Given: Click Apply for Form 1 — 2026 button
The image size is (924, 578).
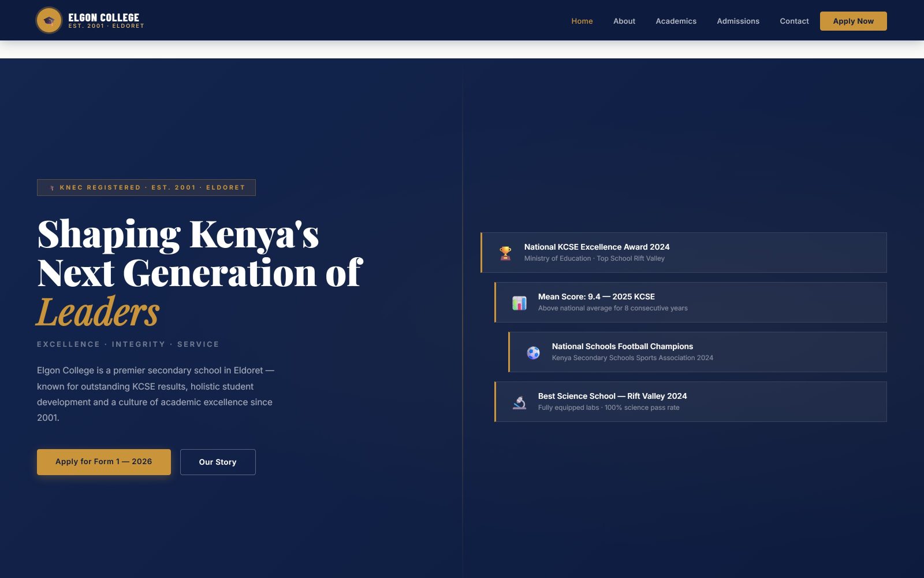Looking at the screenshot, I should coord(104,462).
